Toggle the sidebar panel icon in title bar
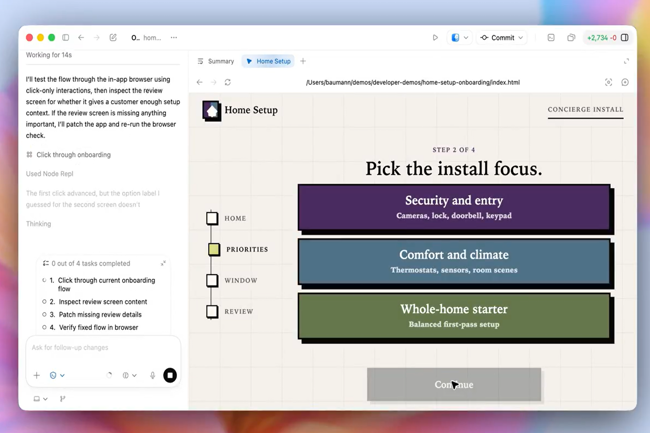 [66, 38]
